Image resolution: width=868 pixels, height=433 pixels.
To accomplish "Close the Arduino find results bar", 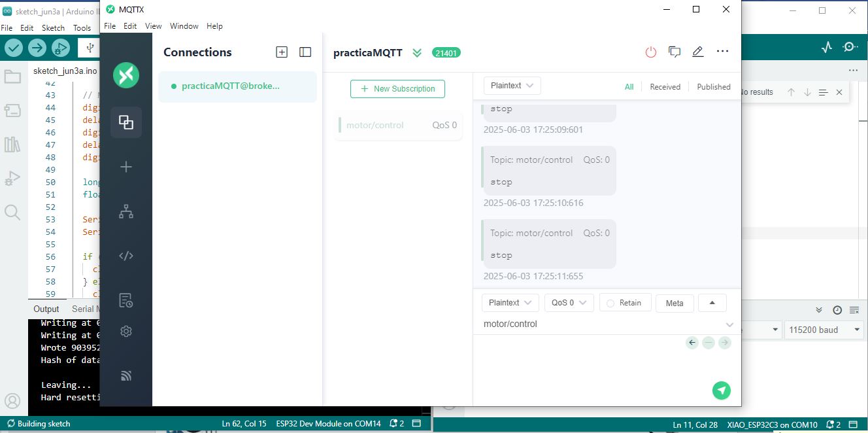I will coord(839,92).
